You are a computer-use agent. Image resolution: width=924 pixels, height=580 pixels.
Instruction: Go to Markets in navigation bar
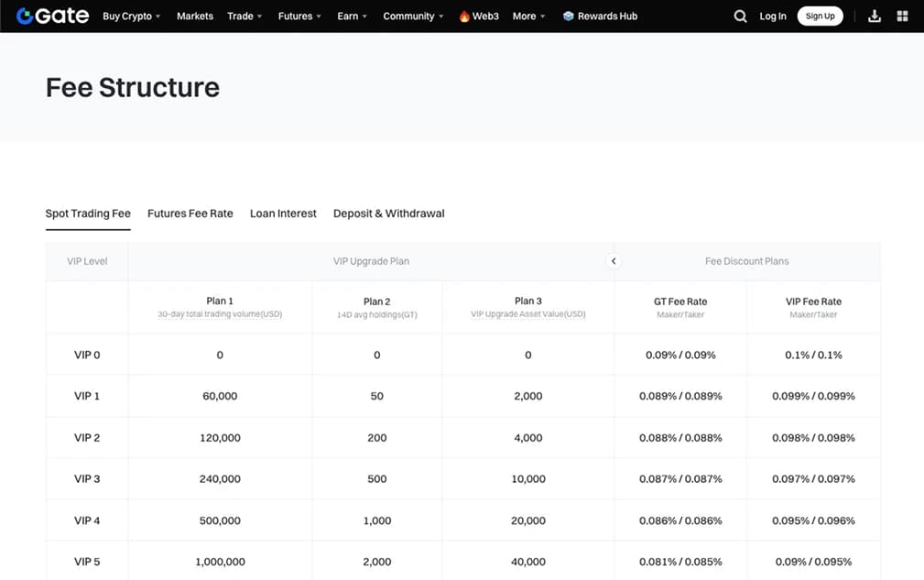tap(194, 16)
